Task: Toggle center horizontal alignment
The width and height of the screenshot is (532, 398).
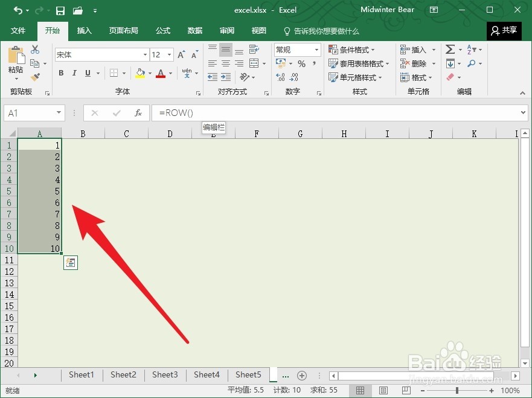Action: 226,63
